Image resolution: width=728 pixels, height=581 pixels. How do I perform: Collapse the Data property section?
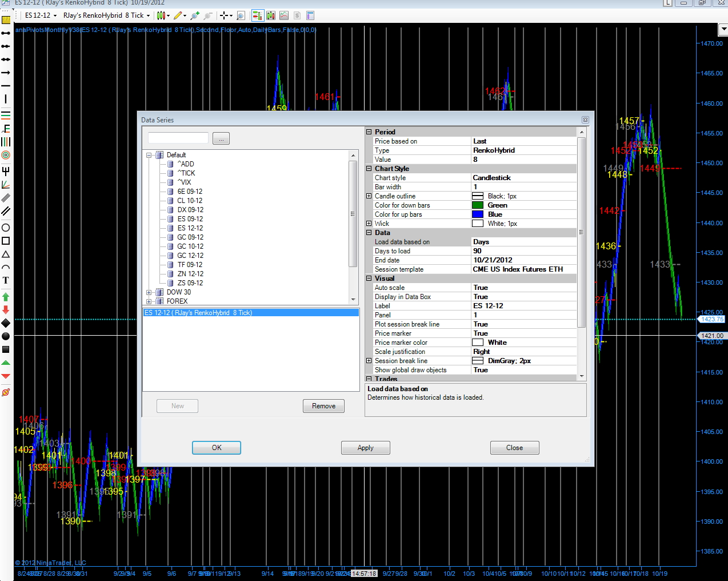pos(369,233)
